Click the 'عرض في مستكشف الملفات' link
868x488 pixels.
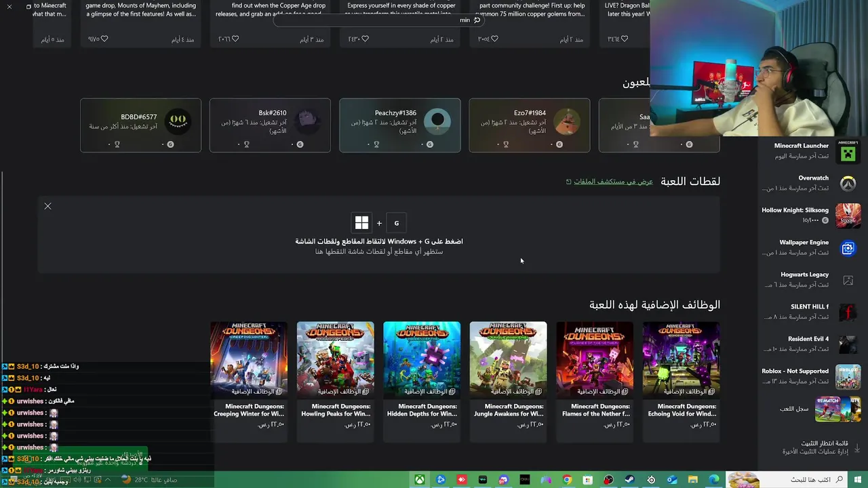(613, 182)
